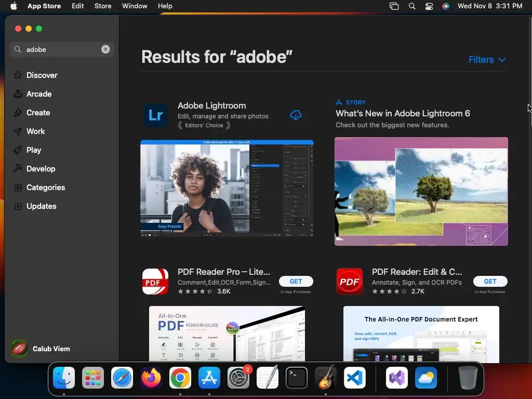The height and width of the screenshot is (399, 532).
Task: Click the App Store Dock icon
Action: (x=209, y=378)
